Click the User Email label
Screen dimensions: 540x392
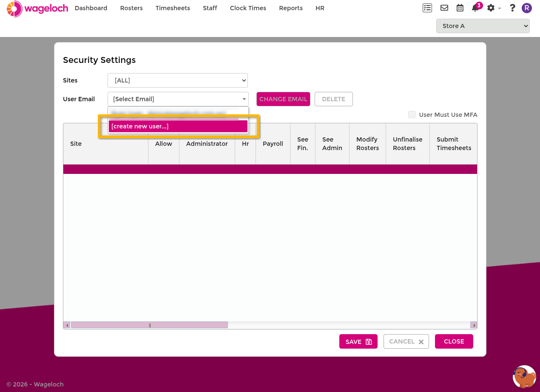click(x=79, y=99)
